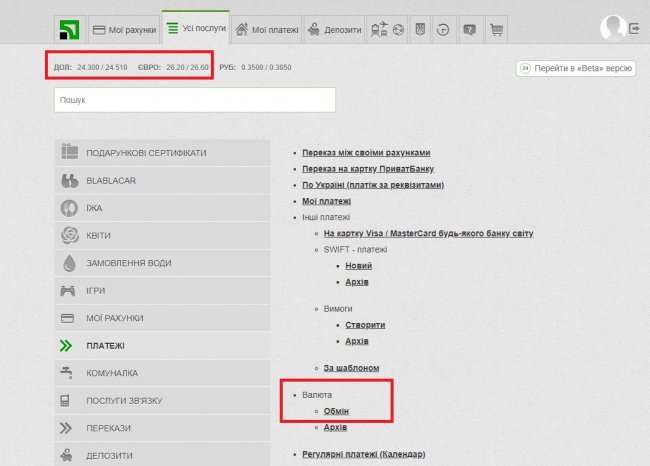Viewport: 650px width, 466px height.
Task: Click Перейти в Beta версію button
Action: coord(576,69)
